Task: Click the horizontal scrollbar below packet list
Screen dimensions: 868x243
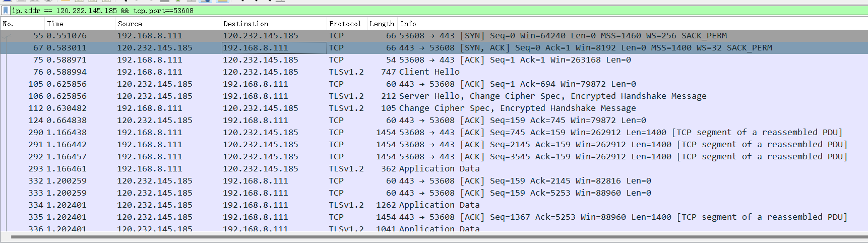Action: (x=433, y=236)
